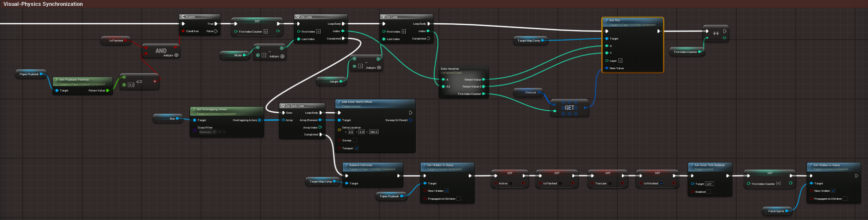Toggle the Is Patched checkbox in SET node
Viewport: 868px width, 220px height.
560,183
